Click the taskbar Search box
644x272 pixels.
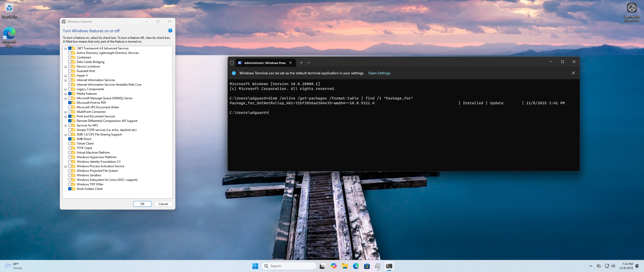pyautogui.click(x=289, y=266)
